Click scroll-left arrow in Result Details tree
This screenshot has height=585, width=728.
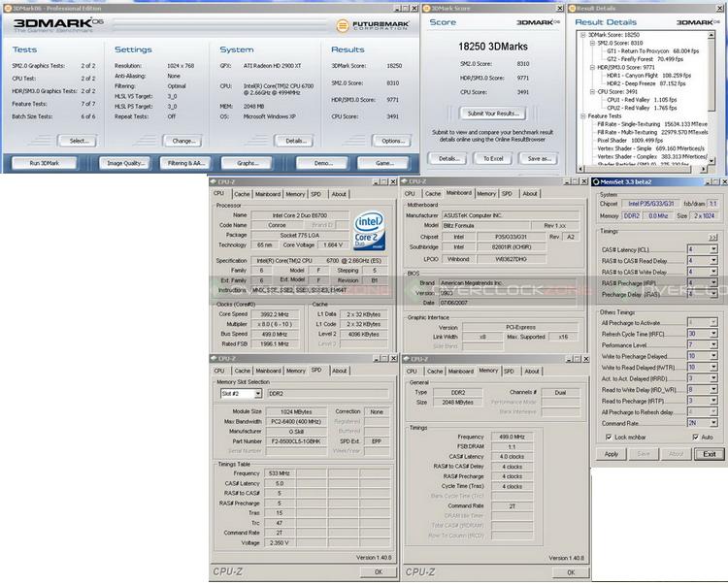[580, 170]
